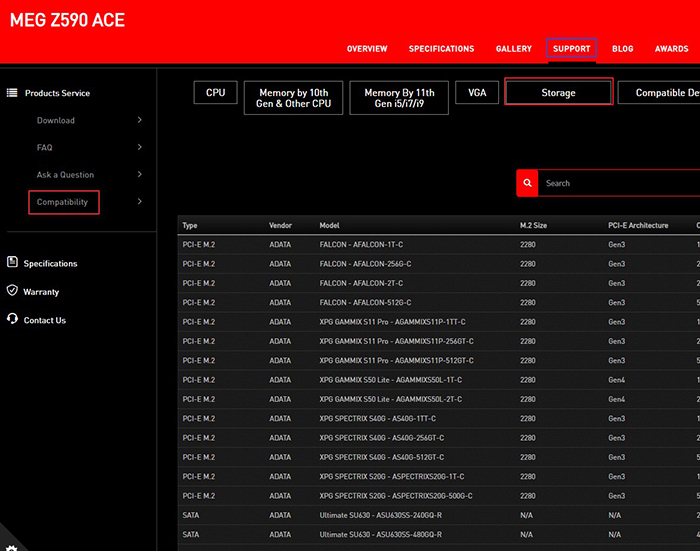Switch to the Gallery tab
The image size is (700, 551).
pyautogui.click(x=514, y=49)
